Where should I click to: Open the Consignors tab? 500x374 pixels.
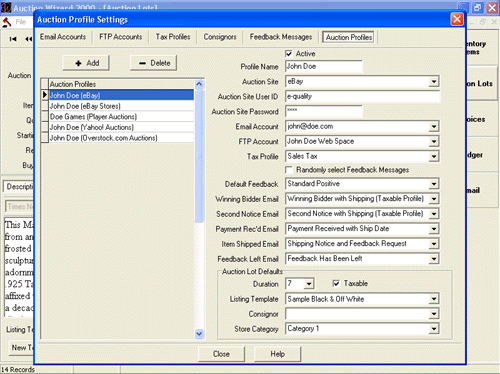click(x=220, y=37)
